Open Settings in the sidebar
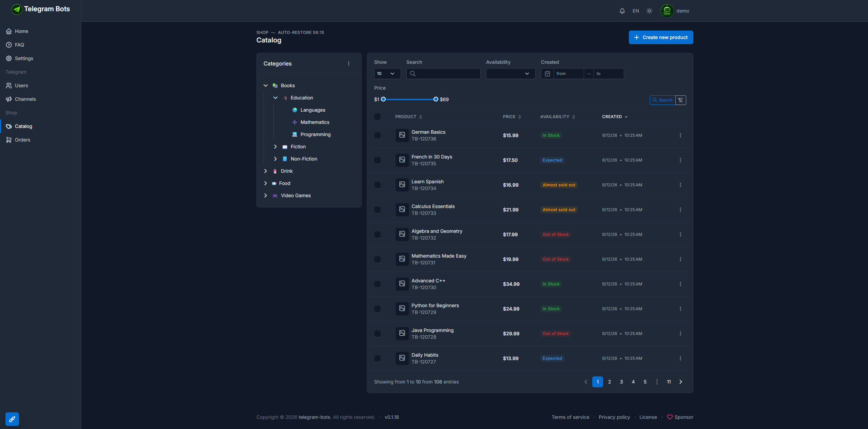The height and width of the screenshot is (429, 868). pos(41,58)
